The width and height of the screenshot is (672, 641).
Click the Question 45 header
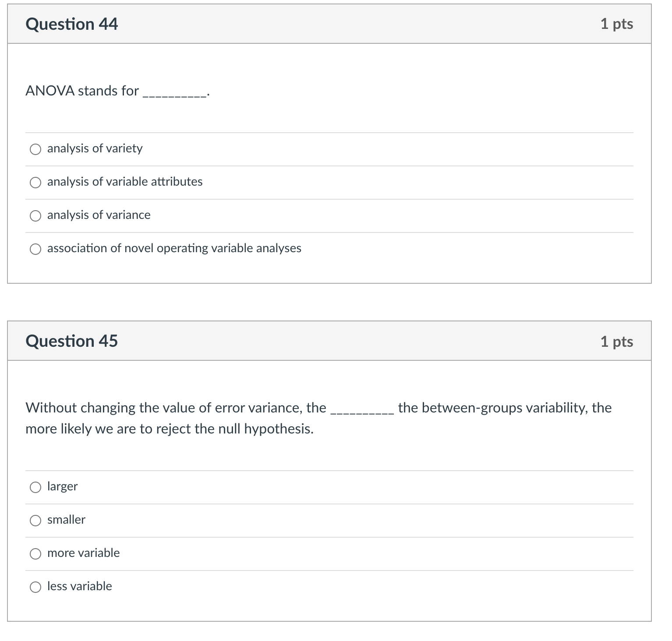coord(73,341)
